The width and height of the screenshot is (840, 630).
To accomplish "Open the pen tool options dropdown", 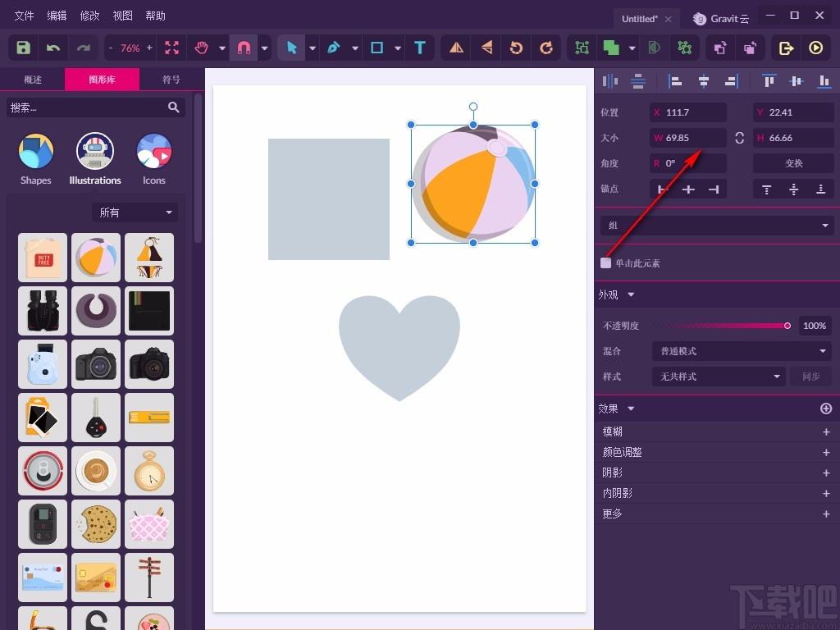I will [355, 48].
